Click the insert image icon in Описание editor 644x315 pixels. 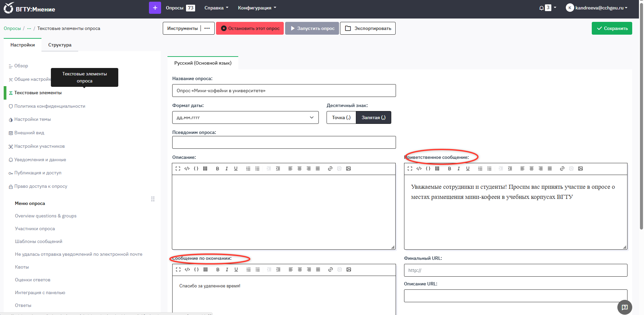point(348,169)
